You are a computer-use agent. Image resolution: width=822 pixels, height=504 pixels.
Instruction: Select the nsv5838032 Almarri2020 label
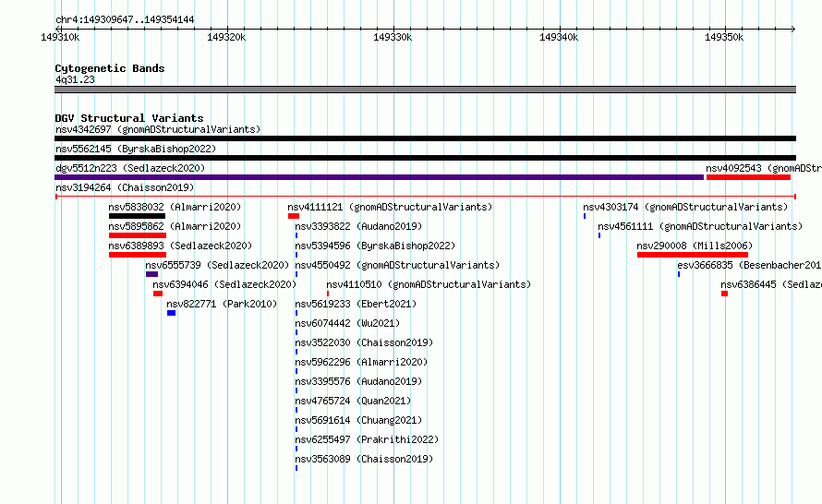tap(175, 207)
